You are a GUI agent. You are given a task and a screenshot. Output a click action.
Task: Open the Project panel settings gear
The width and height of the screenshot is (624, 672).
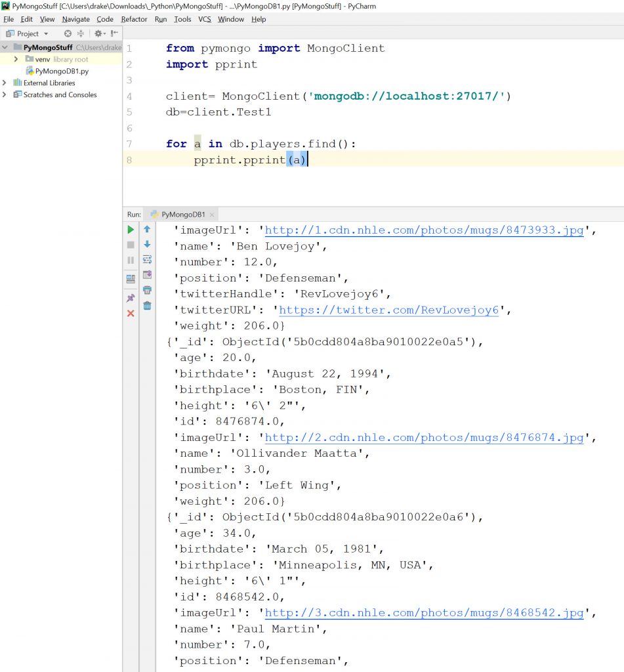coord(98,33)
